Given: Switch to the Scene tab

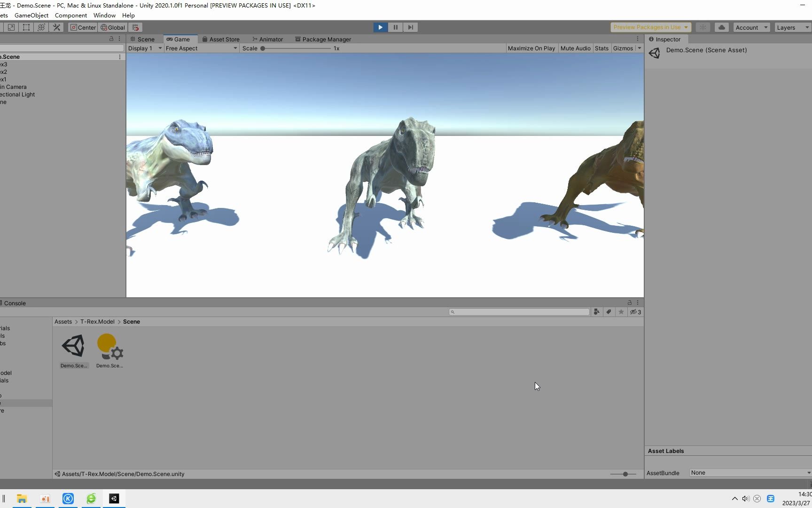Looking at the screenshot, I should (x=142, y=39).
